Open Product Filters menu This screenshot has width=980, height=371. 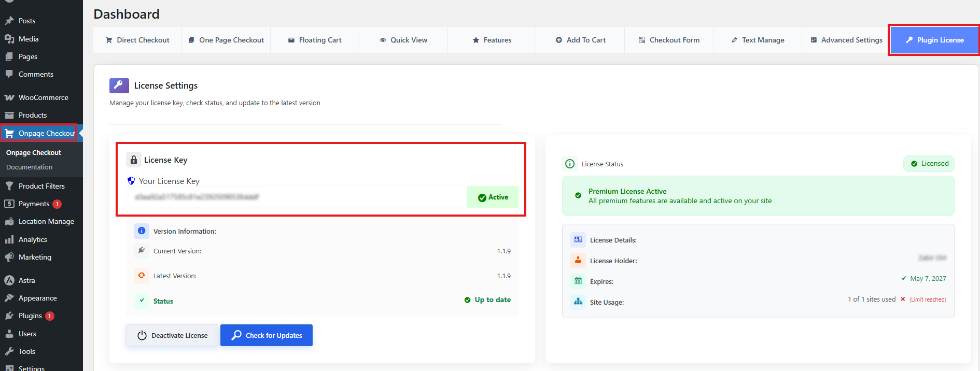pos(41,186)
